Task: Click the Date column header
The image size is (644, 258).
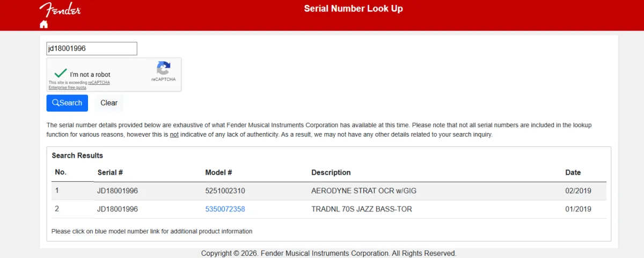Action: pyautogui.click(x=573, y=173)
